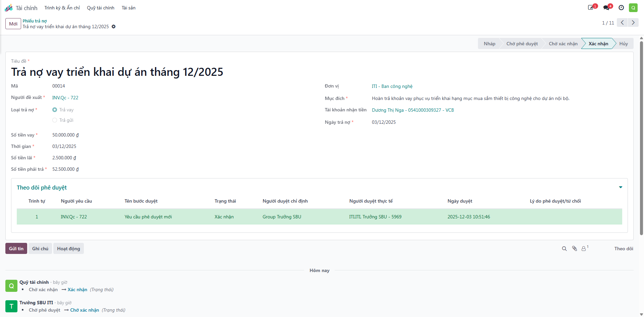Open the chat messages icon
The height and width of the screenshot is (317, 644).
coord(607,7)
